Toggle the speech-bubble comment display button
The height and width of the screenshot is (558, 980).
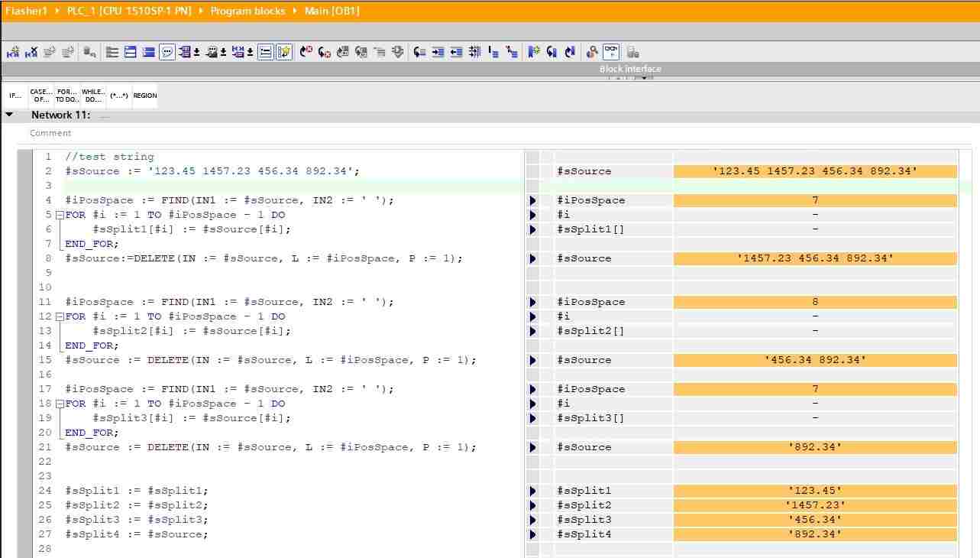tap(167, 52)
